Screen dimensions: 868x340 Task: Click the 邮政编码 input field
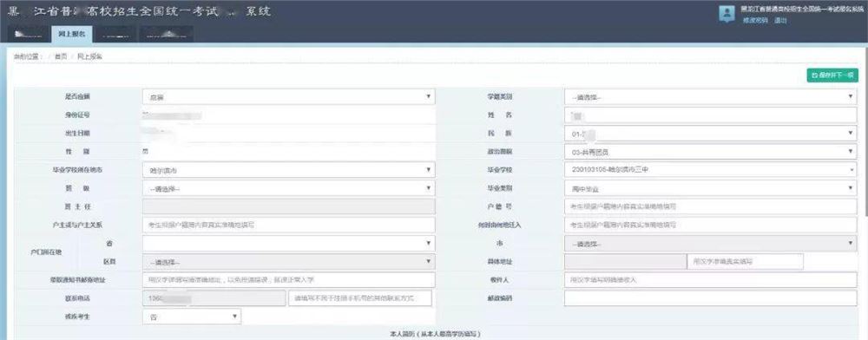coord(710,298)
